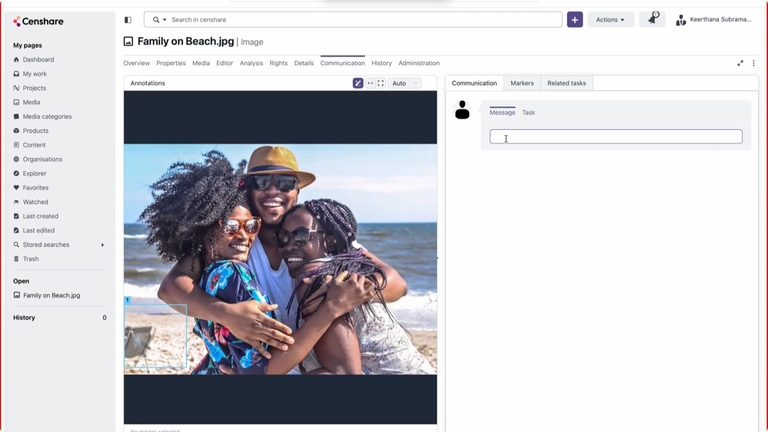
Task: Click the image asset icon beside title
Action: [128, 42]
